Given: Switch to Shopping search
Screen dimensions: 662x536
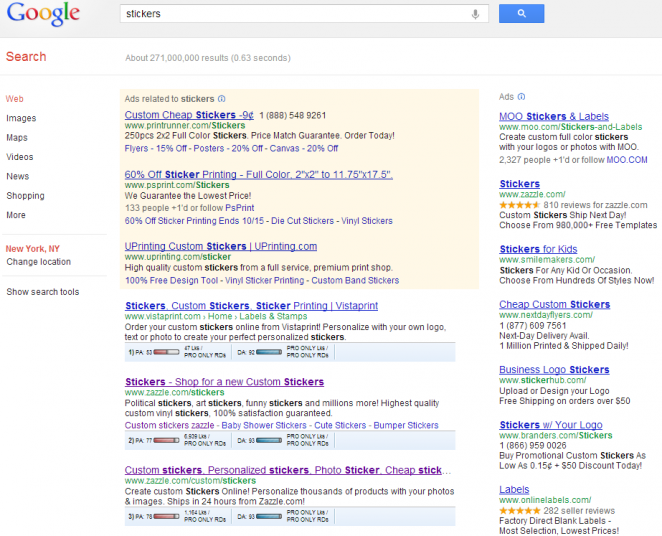Looking at the screenshot, I should coord(25,196).
